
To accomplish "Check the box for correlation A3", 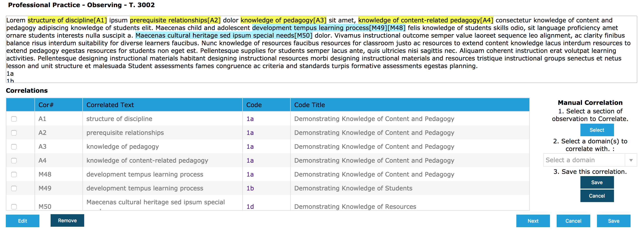I will click(x=14, y=147).
